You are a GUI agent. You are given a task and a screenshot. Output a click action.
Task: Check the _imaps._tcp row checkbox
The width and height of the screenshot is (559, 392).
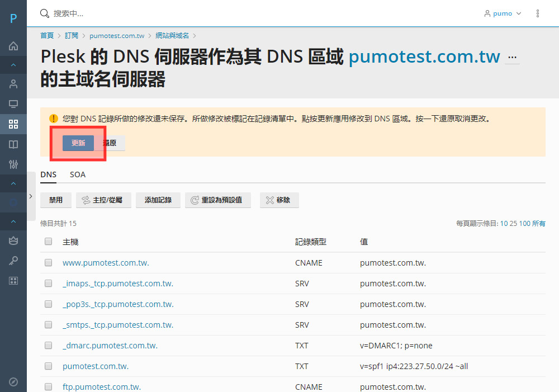click(x=49, y=283)
